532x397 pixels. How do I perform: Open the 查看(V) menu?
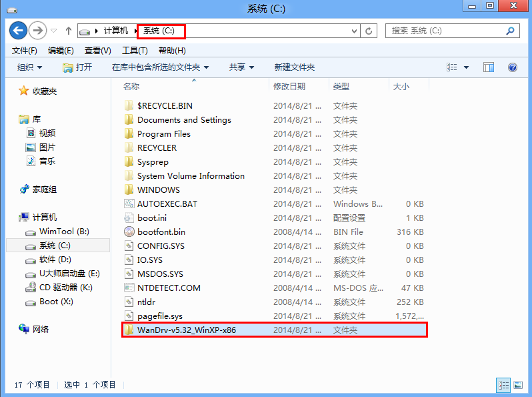(x=97, y=51)
